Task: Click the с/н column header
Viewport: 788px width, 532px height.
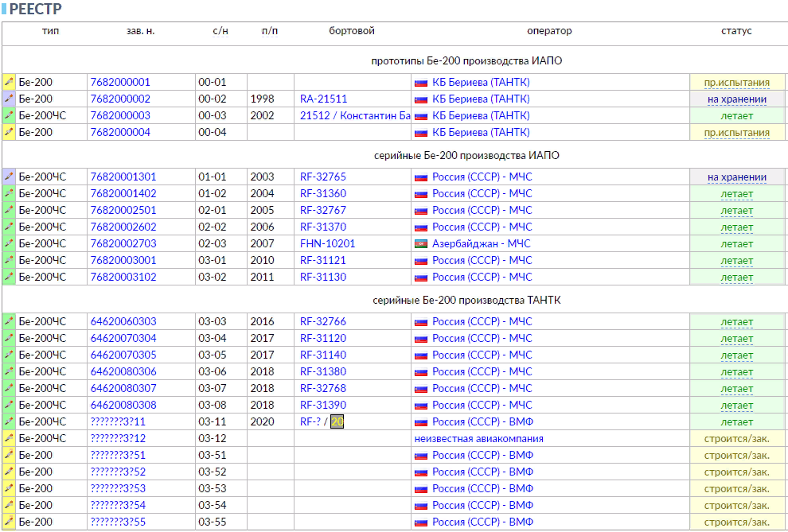Action: pos(220,31)
